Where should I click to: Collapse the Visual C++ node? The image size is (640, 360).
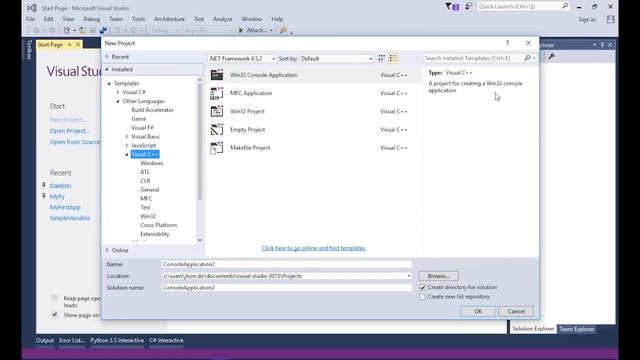click(127, 154)
